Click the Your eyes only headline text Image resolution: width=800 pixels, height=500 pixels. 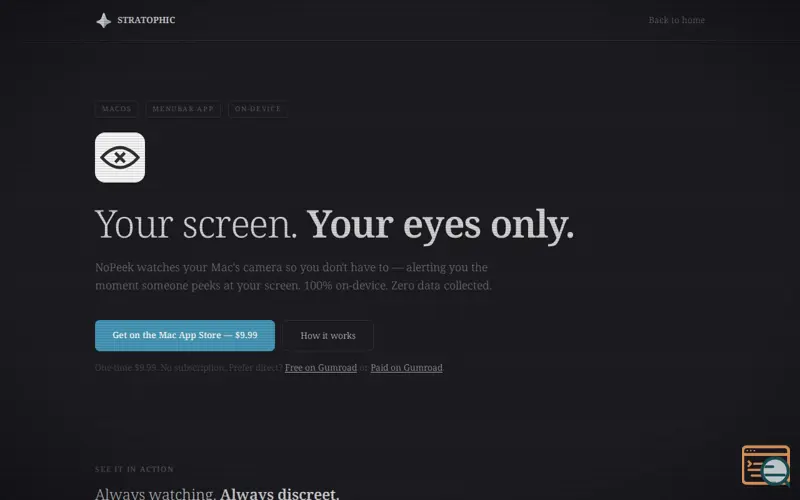tap(440, 224)
